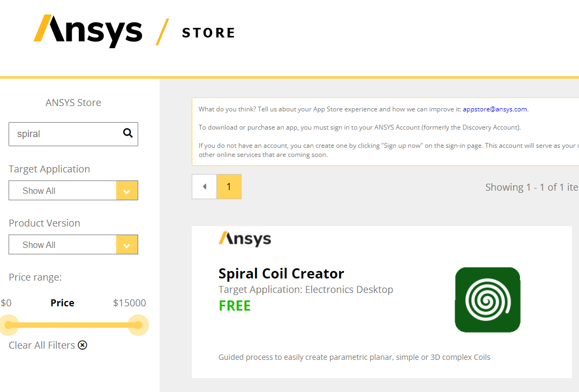Click the Ansys logo in the header
This screenshot has height=392, width=579.
[88, 31]
